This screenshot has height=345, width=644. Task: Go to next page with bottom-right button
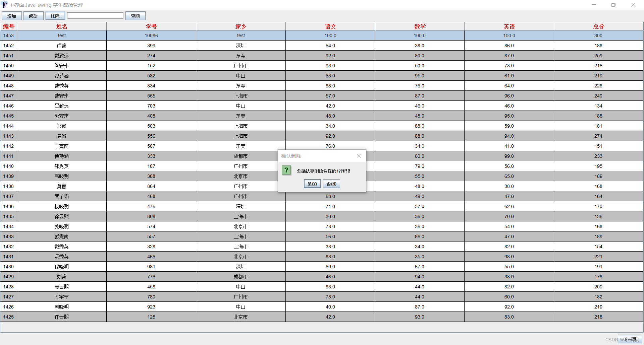pyautogui.click(x=630, y=339)
